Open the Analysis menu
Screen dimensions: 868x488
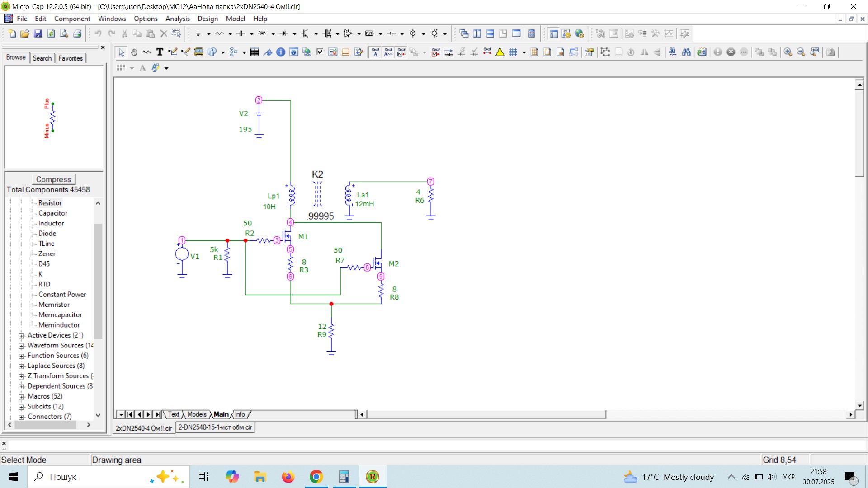177,19
